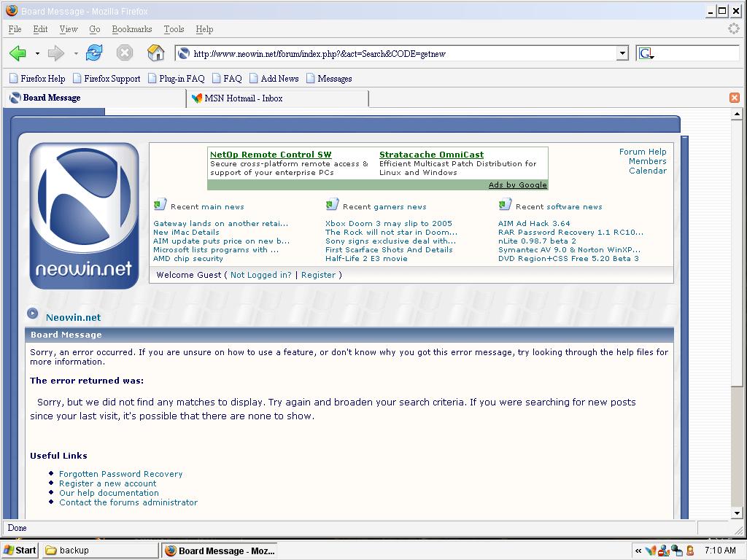Reload the page with the Refresh icon
The width and height of the screenshot is (747, 560).
coord(94,52)
